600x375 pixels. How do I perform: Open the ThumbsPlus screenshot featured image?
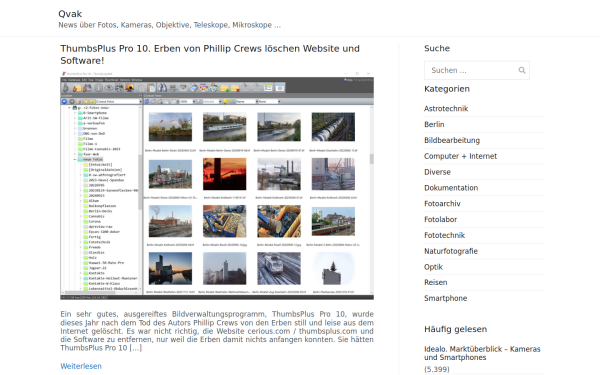(x=217, y=185)
